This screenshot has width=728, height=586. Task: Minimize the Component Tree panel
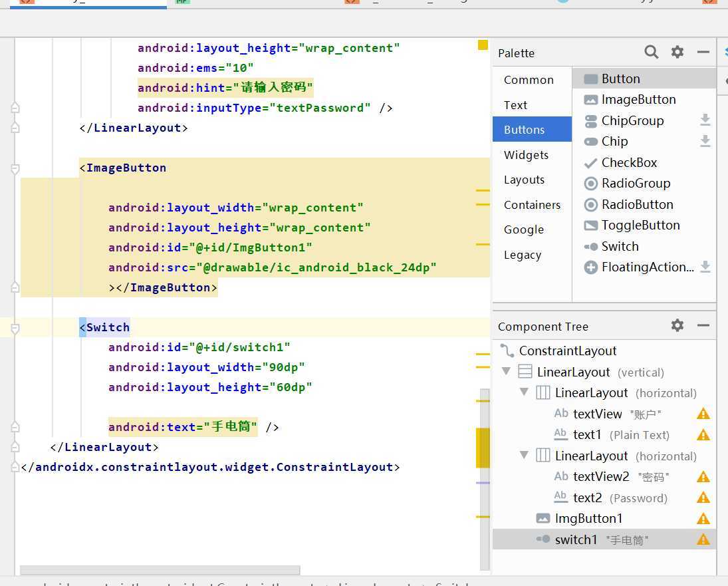click(703, 325)
